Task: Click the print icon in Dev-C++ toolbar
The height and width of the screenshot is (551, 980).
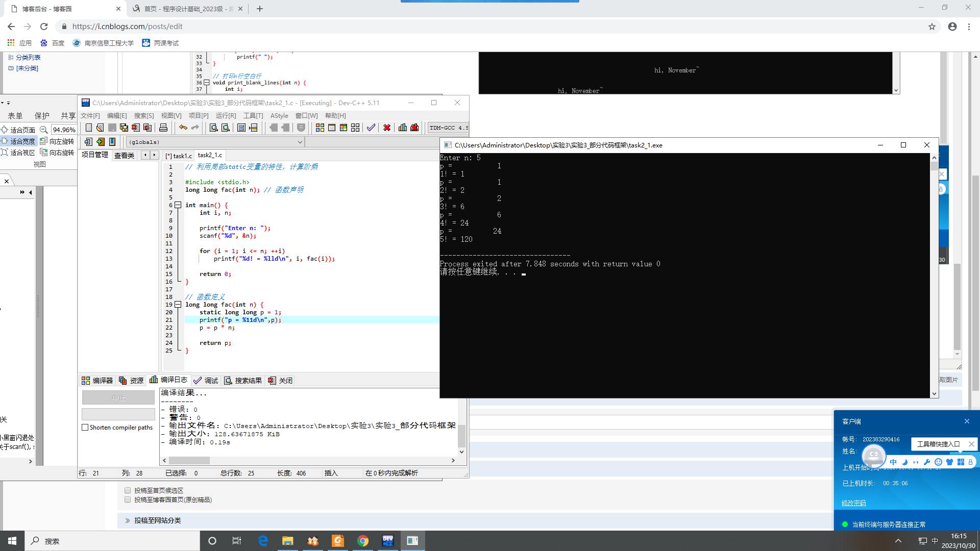Action: (163, 128)
